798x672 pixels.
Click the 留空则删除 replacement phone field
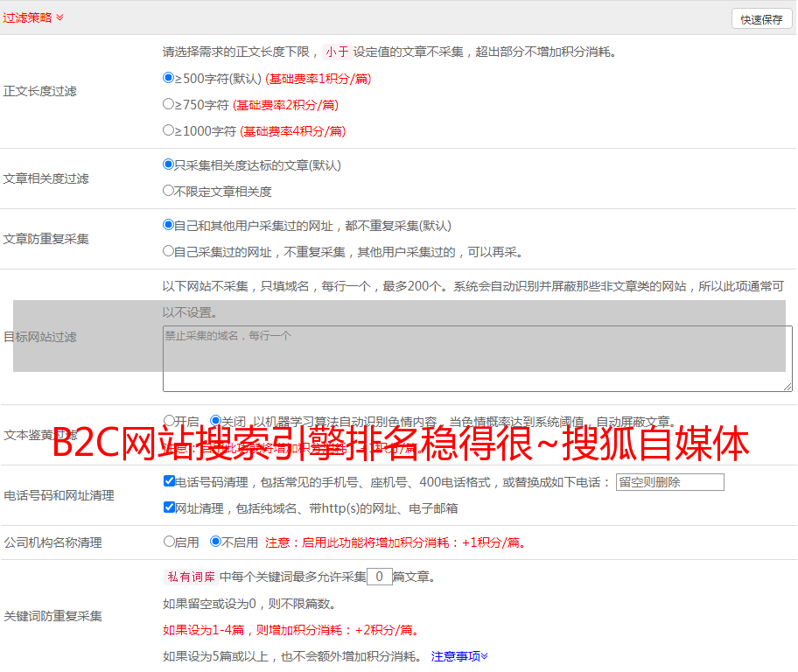click(669, 482)
